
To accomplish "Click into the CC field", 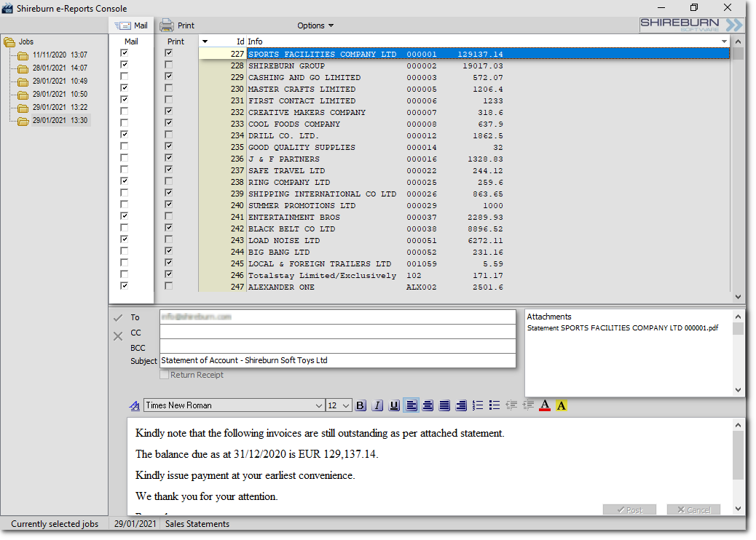I will (337, 332).
